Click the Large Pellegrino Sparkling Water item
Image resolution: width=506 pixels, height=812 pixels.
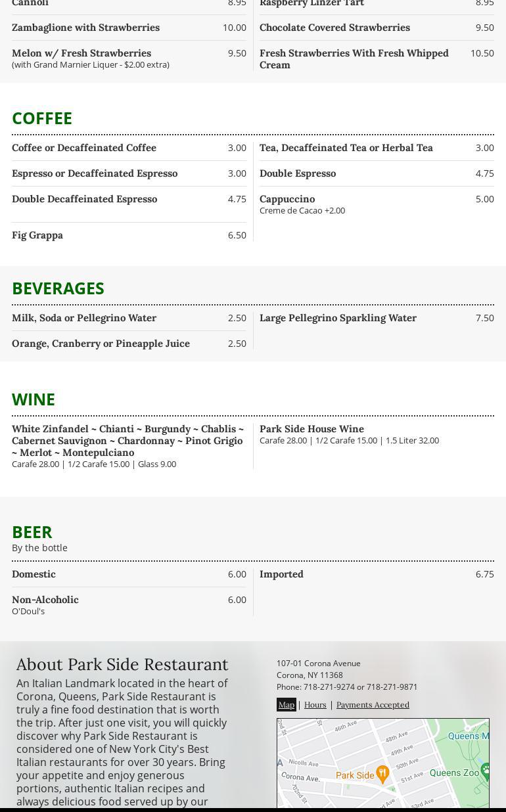point(338,317)
